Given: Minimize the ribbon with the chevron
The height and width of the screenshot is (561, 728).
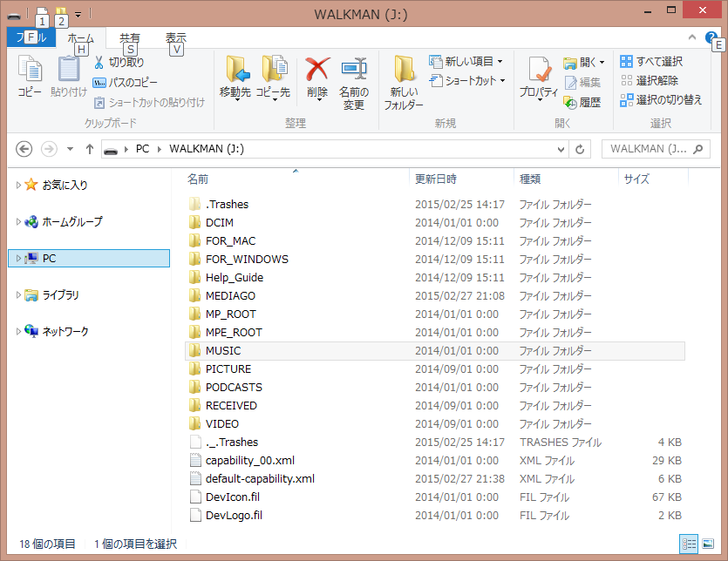Looking at the screenshot, I should pos(691,37).
